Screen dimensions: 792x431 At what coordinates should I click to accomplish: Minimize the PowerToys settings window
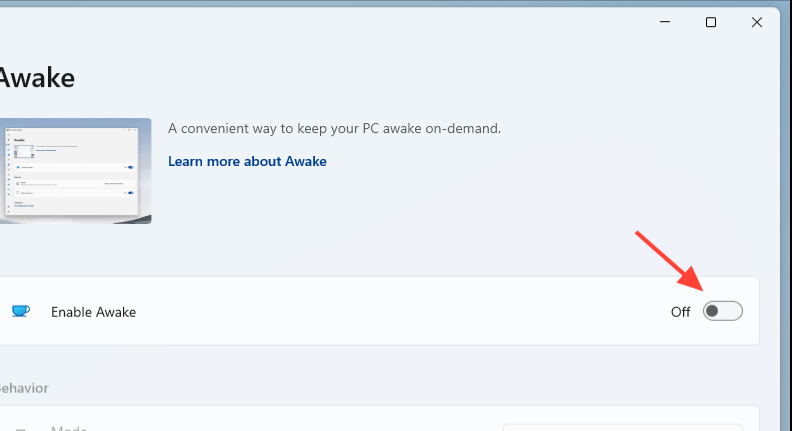[665, 22]
